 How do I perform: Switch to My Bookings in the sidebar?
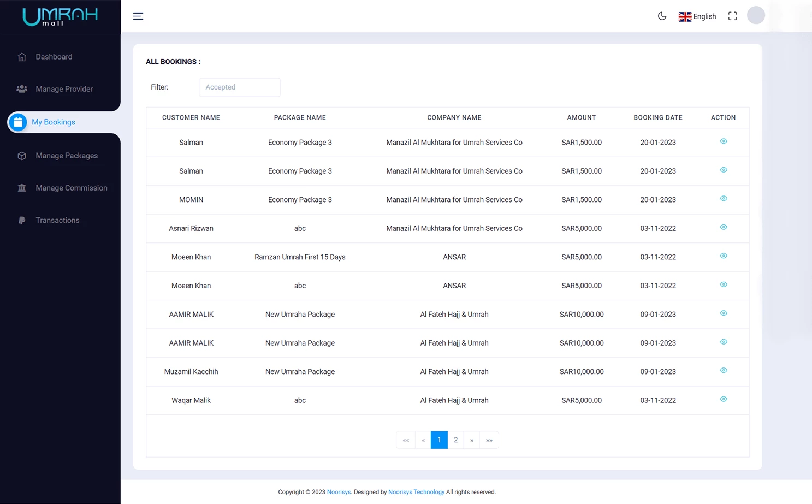[x=53, y=122]
